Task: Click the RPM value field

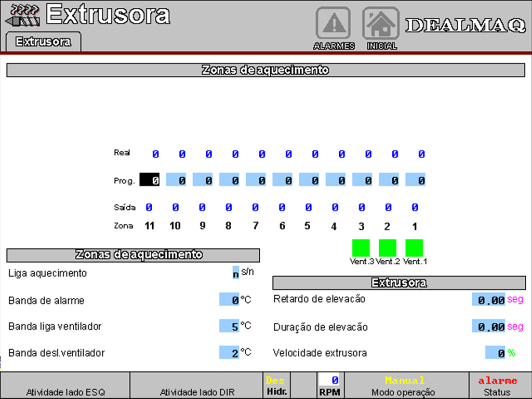Action: [330, 380]
